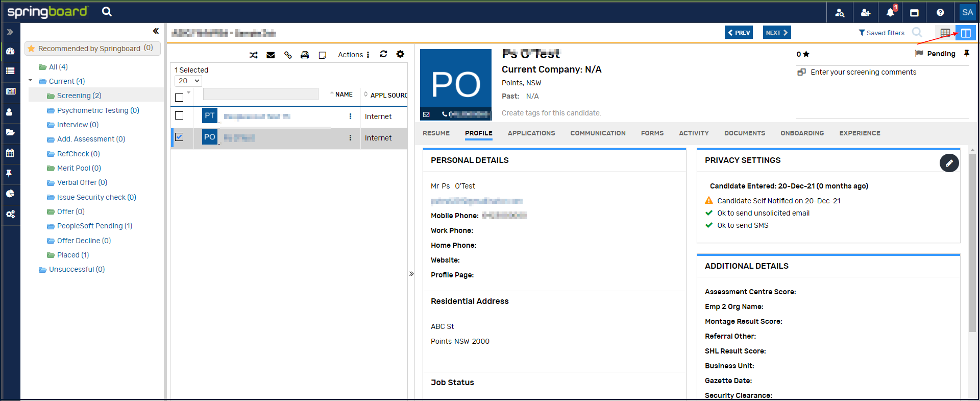Image resolution: width=980 pixels, height=401 pixels.
Task: Go to previous candidate with PREV
Action: point(739,32)
